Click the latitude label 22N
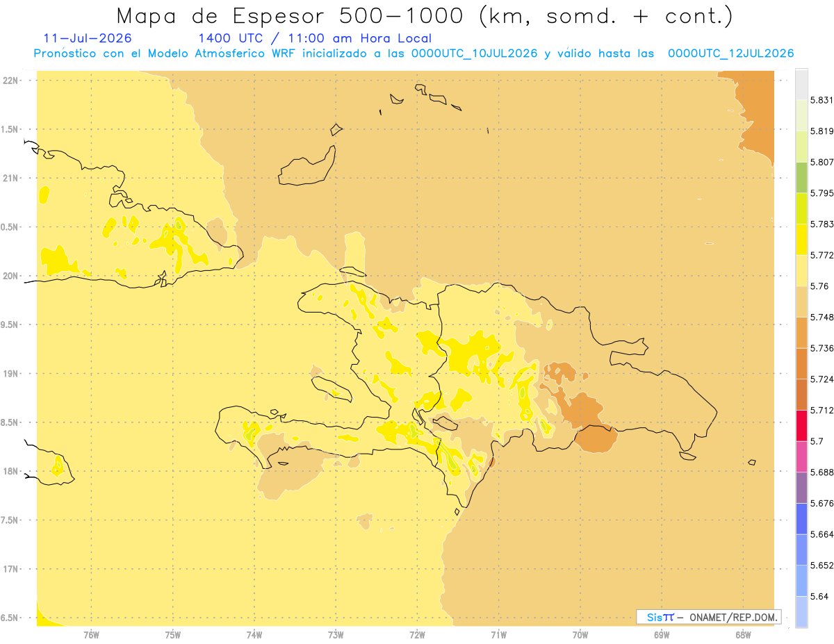 pos(11,81)
